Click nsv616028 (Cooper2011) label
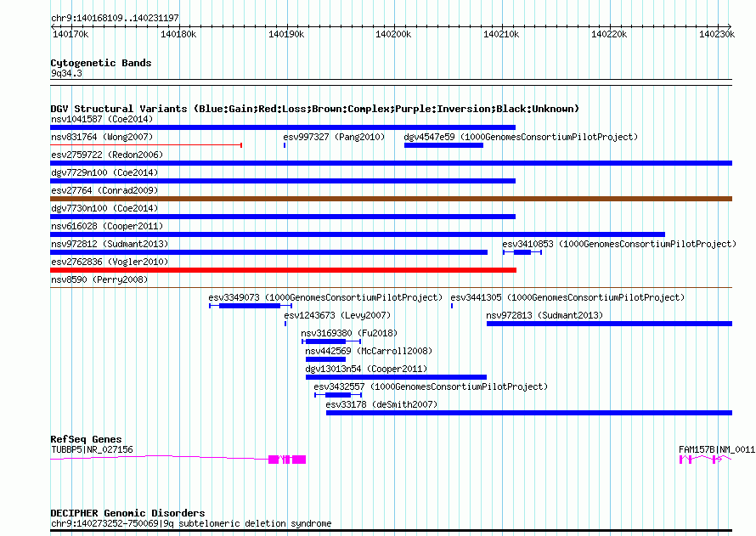The width and height of the screenshot is (756, 536). [107, 226]
